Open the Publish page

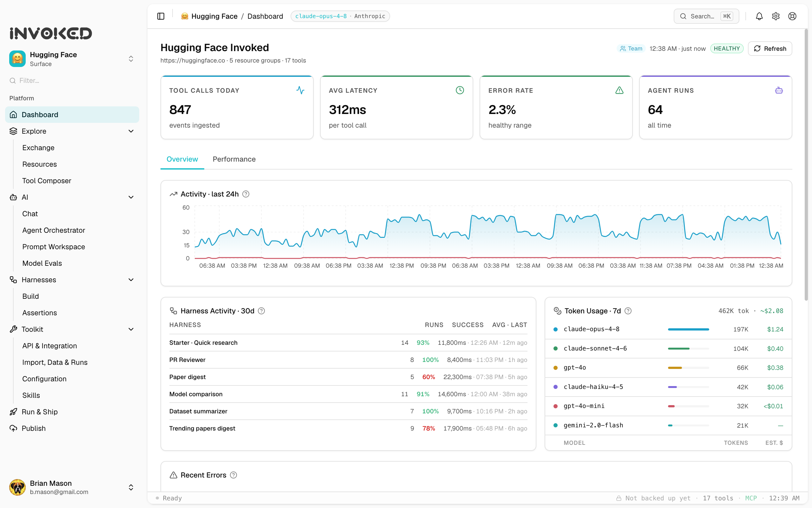[x=34, y=428]
